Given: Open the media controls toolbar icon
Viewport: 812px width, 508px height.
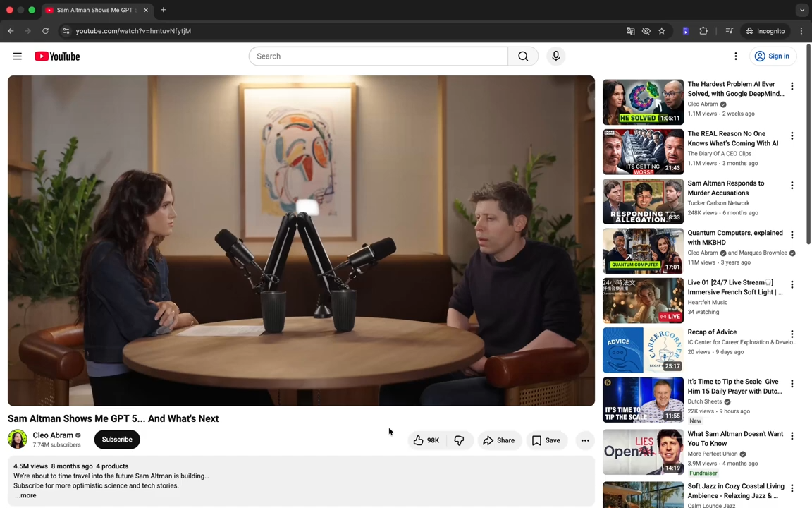Looking at the screenshot, I should (x=729, y=31).
